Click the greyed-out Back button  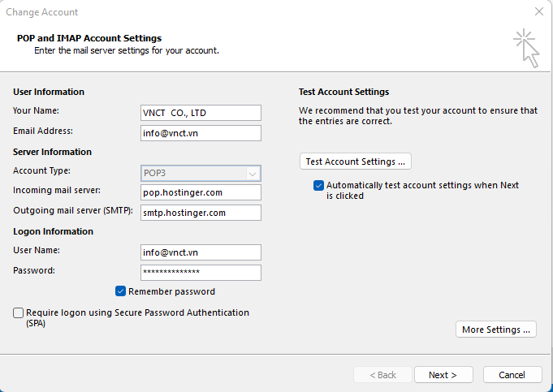point(382,375)
